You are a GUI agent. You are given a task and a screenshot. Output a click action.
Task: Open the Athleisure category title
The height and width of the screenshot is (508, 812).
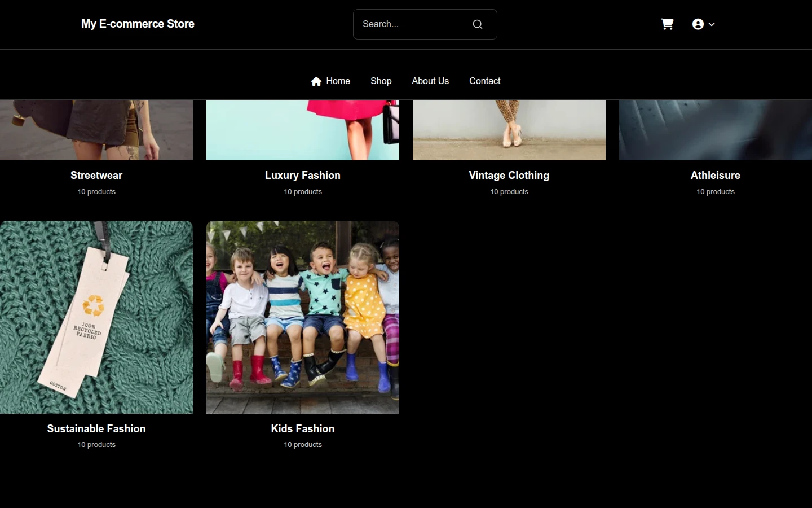[716, 176]
